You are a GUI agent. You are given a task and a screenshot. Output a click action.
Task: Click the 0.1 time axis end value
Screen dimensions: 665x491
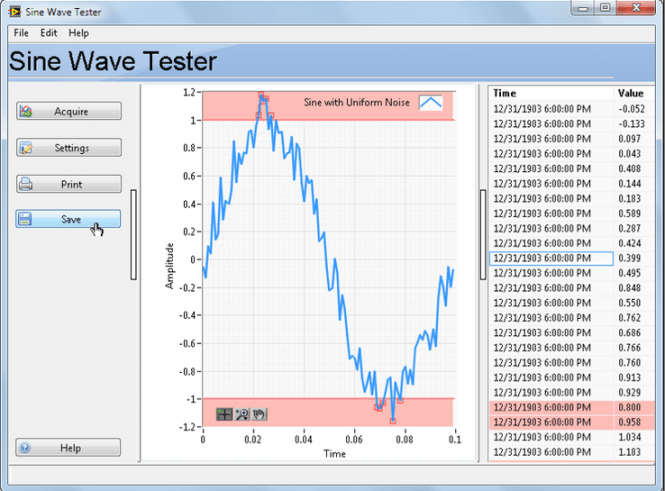(x=455, y=439)
